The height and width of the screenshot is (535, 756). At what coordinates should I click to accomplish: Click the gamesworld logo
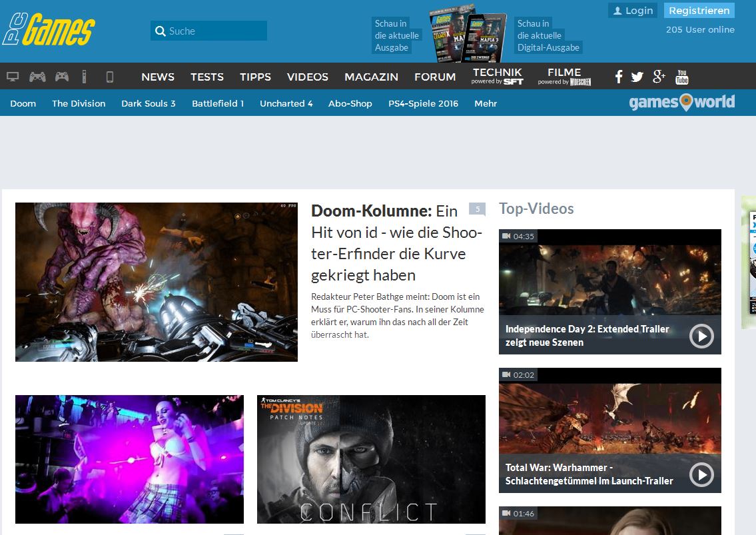[682, 103]
